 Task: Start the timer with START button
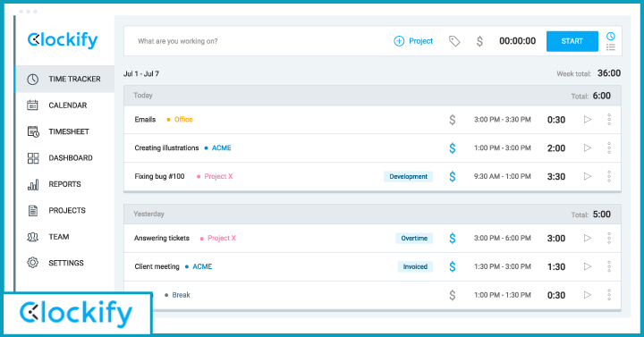pyautogui.click(x=572, y=41)
